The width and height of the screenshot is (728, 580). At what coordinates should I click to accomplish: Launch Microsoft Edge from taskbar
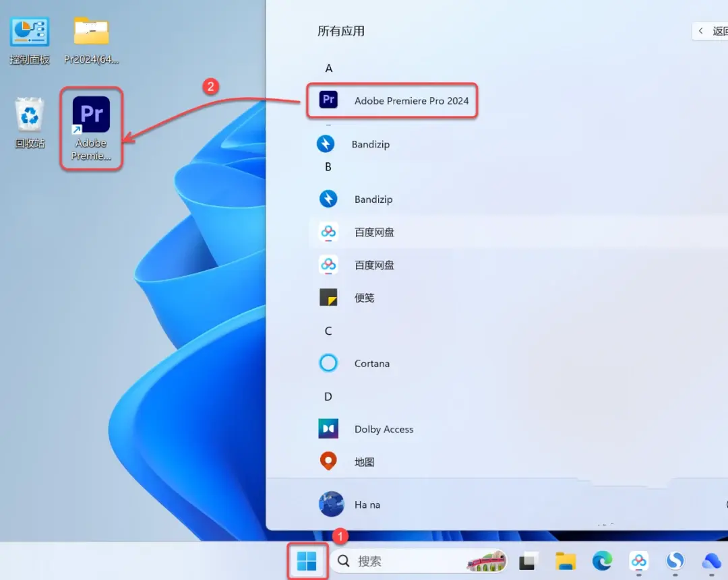pyautogui.click(x=602, y=561)
